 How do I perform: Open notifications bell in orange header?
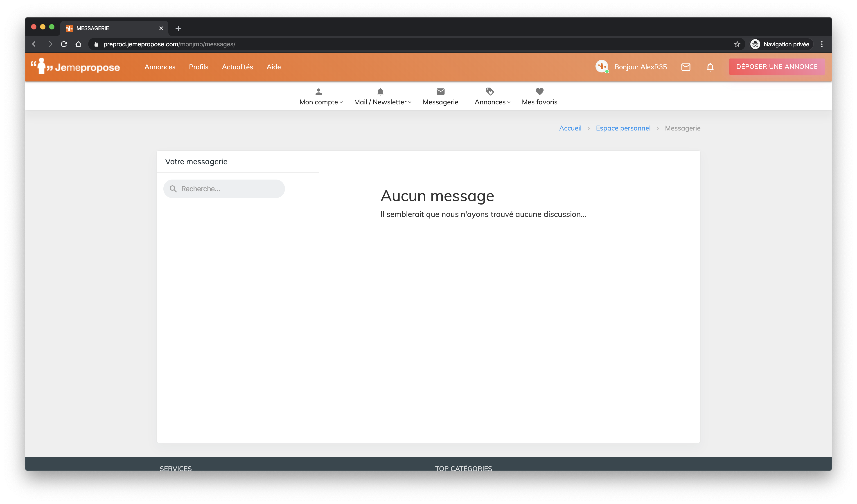[710, 67]
